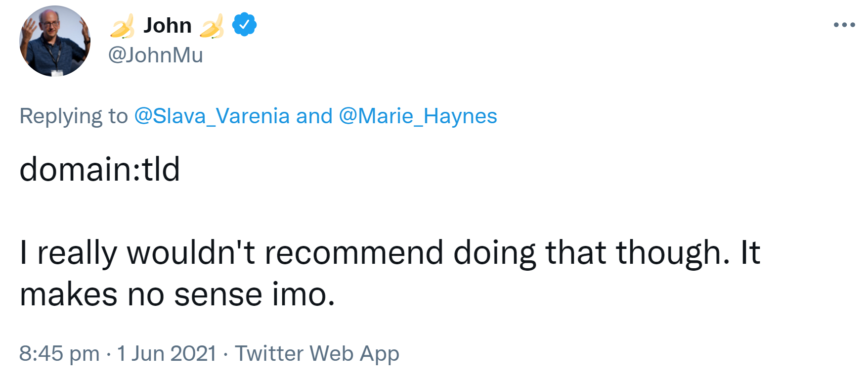The image size is (868, 388).
Task: Visit the @Marie_Haynes mention
Action: (418, 116)
